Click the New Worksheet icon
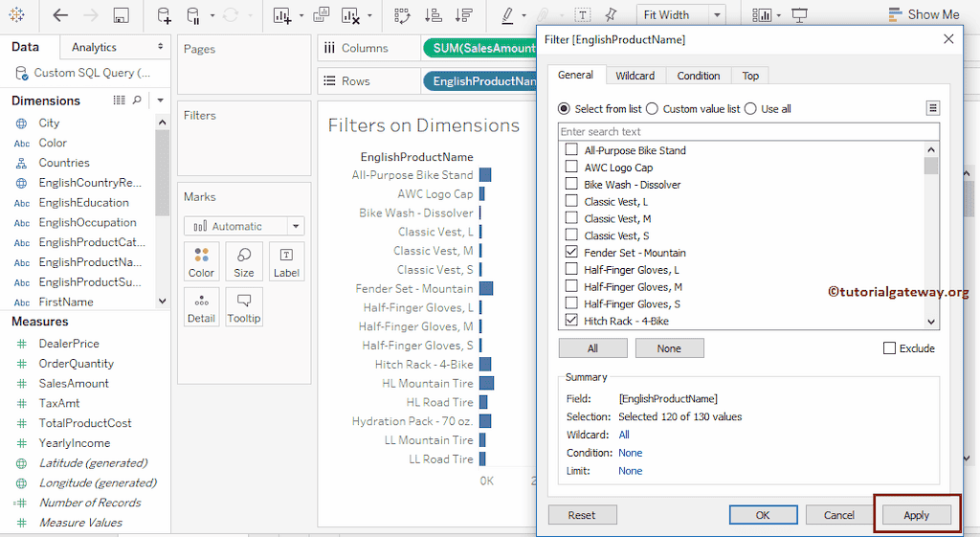The width and height of the screenshot is (980, 537). coord(282,15)
